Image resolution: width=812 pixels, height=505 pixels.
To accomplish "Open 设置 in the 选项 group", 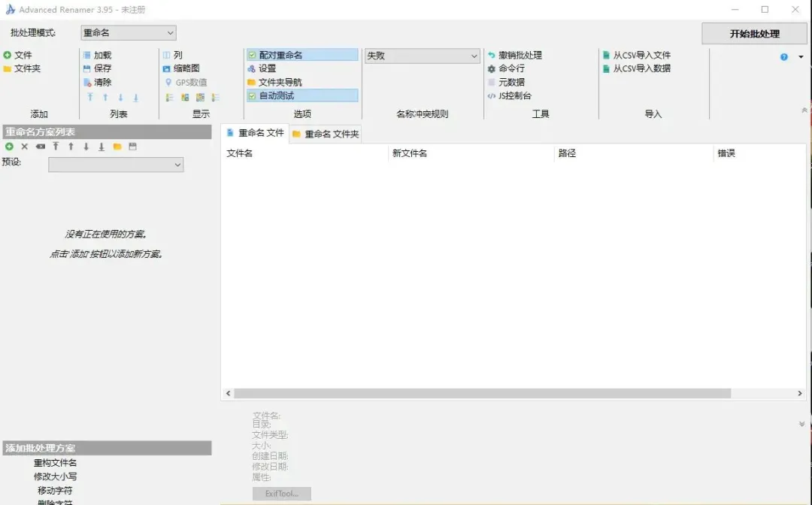I will tap(262, 68).
